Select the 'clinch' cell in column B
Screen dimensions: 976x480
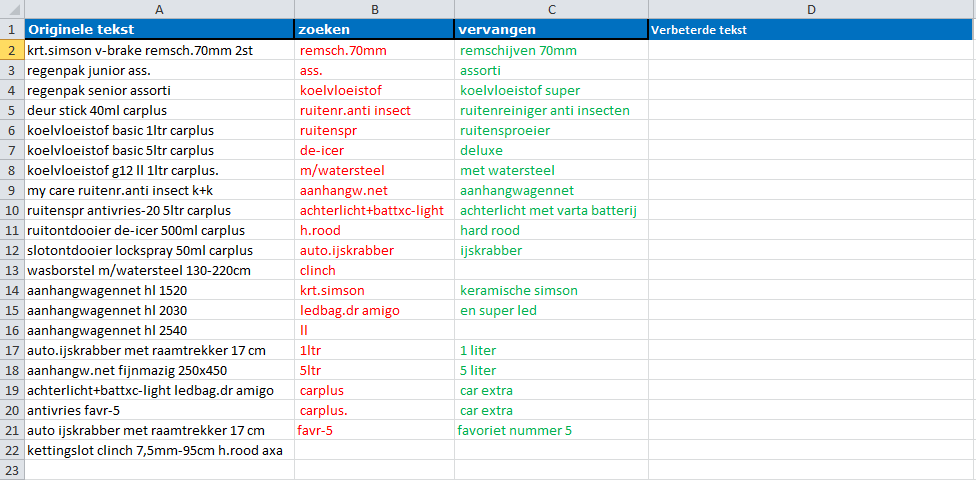point(375,270)
